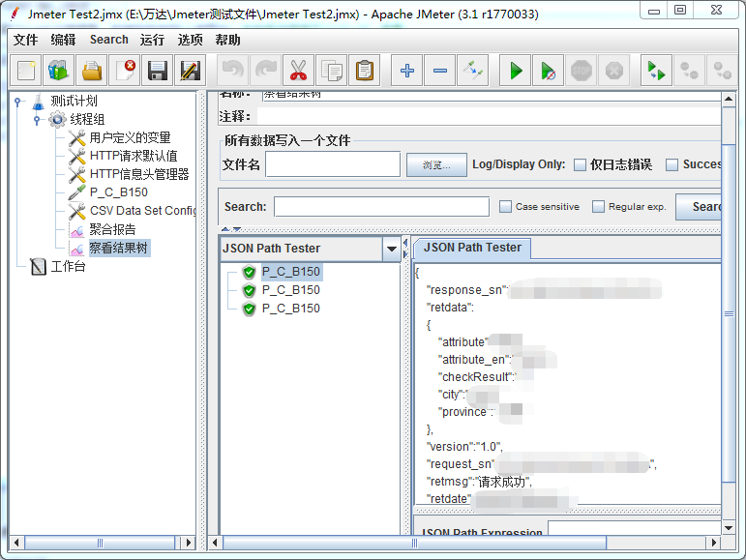Screen dimensions: 746x560
Task: Expand all with the plus icon
Action: click(406, 71)
